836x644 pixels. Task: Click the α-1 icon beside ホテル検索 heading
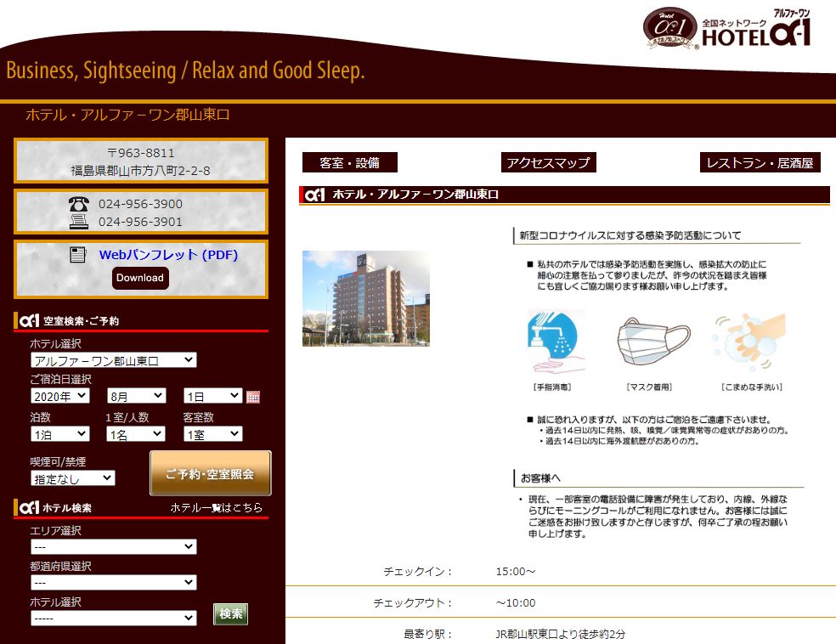30,507
